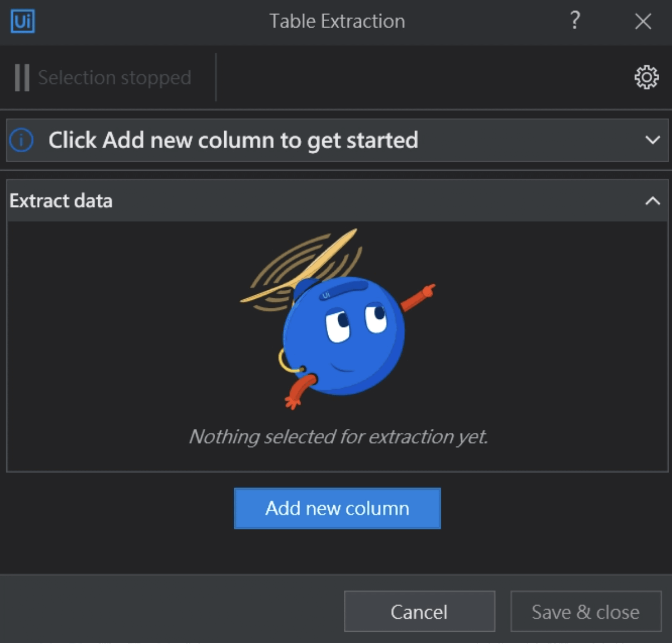The width and height of the screenshot is (672, 644).
Task: Click the 'Click Add new column to get started' text
Action: 233,140
